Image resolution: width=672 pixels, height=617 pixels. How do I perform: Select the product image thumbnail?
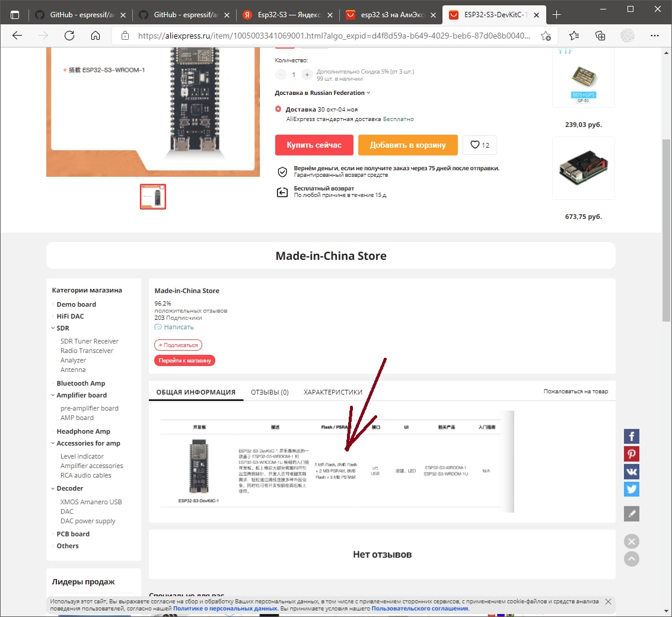(x=153, y=196)
